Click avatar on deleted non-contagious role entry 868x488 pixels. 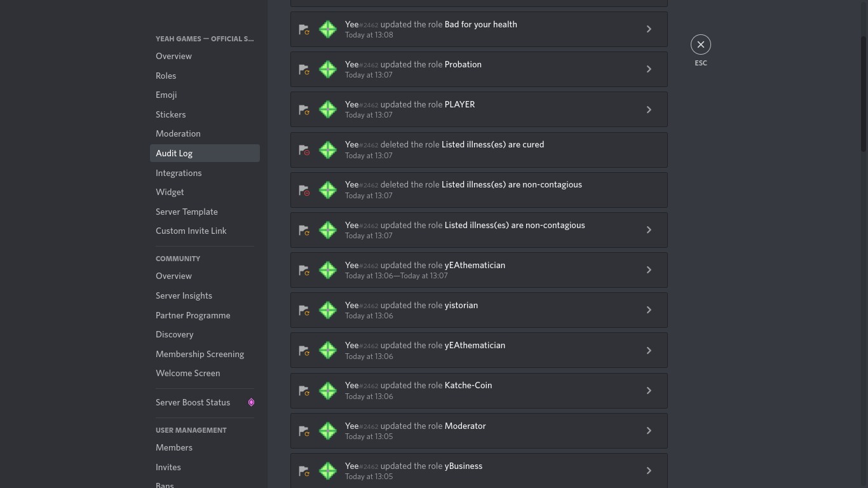coord(328,190)
